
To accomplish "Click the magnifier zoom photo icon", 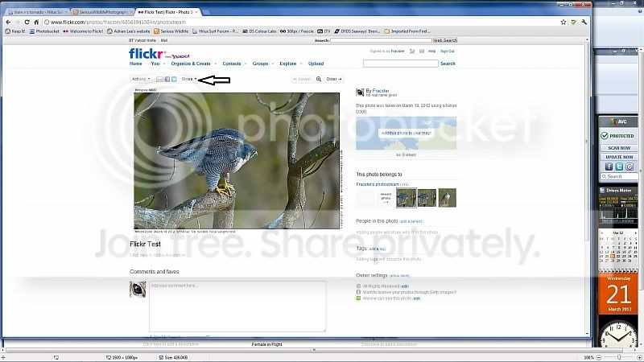I will pos(319,79).
